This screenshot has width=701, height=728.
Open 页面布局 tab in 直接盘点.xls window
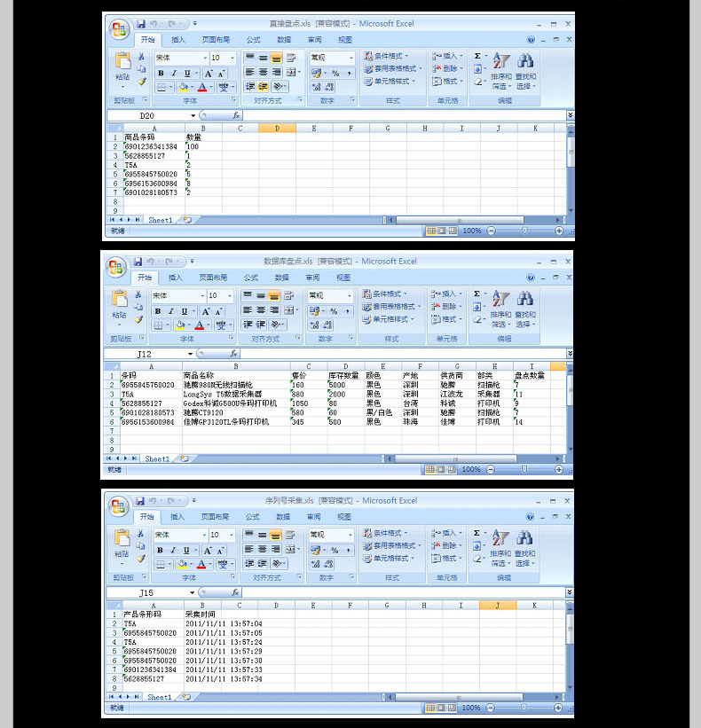point(216,40)
